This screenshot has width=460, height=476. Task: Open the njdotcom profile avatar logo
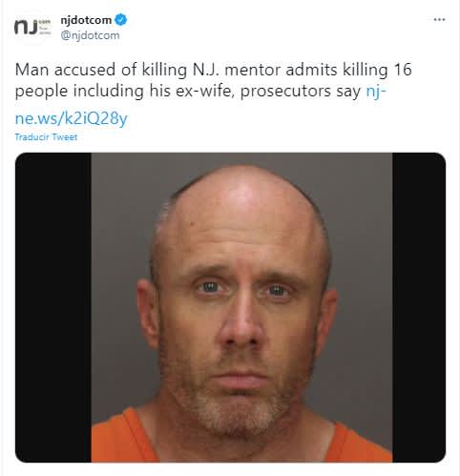coord(32,27)
